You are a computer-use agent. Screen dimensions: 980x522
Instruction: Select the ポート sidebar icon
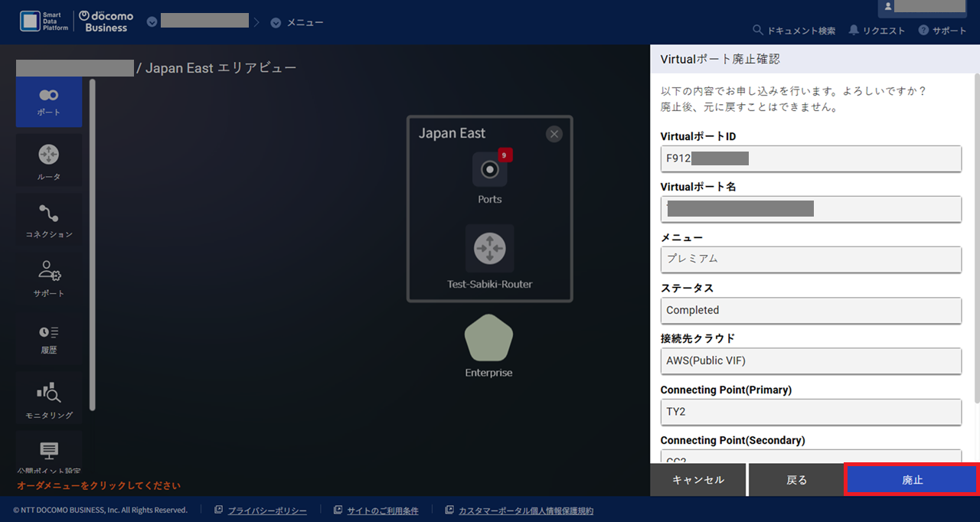(48, 102)
